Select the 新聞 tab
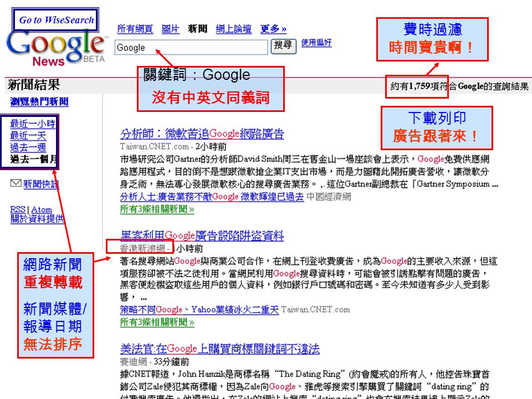 tap(197, 29)
